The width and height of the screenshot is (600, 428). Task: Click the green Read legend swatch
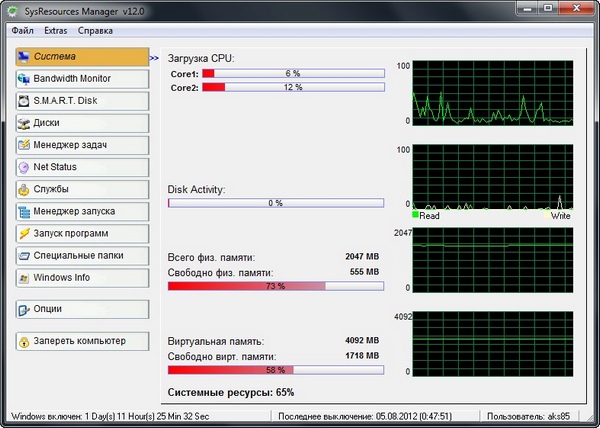tap(415, 215)
